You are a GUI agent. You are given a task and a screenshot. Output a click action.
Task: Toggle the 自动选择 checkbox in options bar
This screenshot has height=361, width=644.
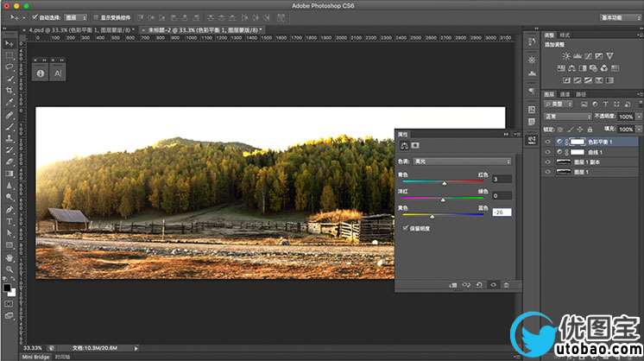(35, 16)
